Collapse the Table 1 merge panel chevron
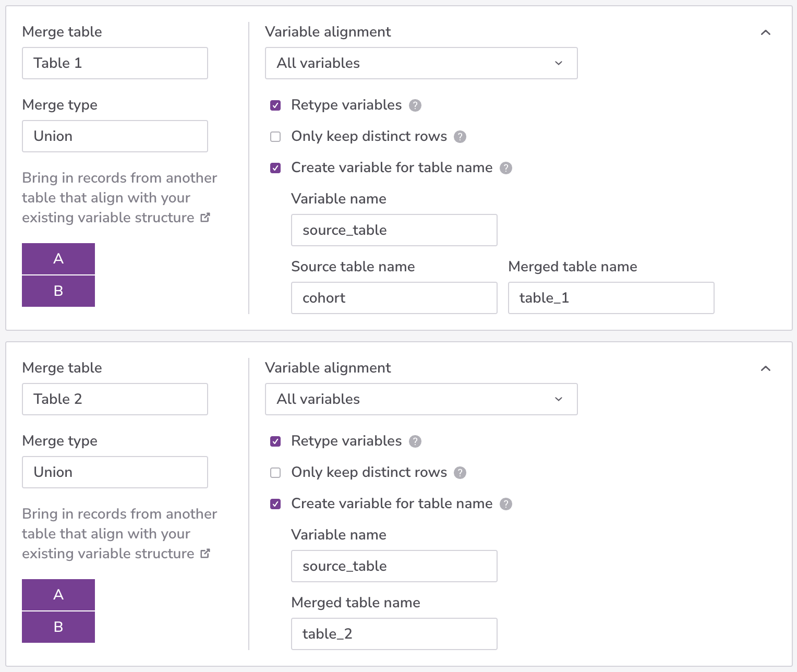797x672 pixels. [x=765, y=32]
